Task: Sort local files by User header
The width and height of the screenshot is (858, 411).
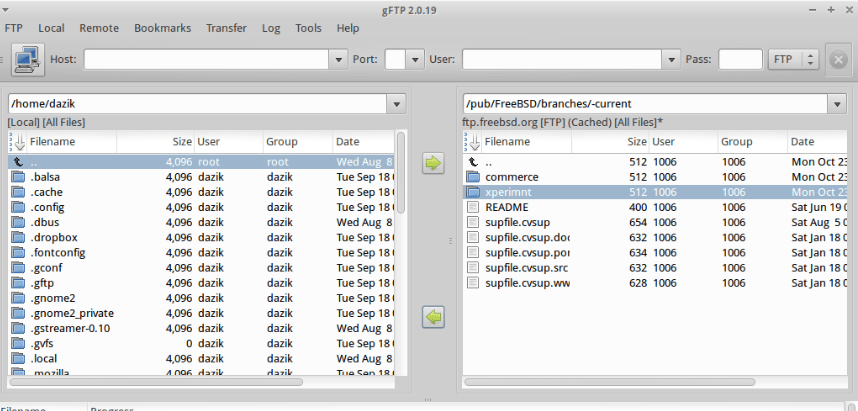Action: pos(228,142)
